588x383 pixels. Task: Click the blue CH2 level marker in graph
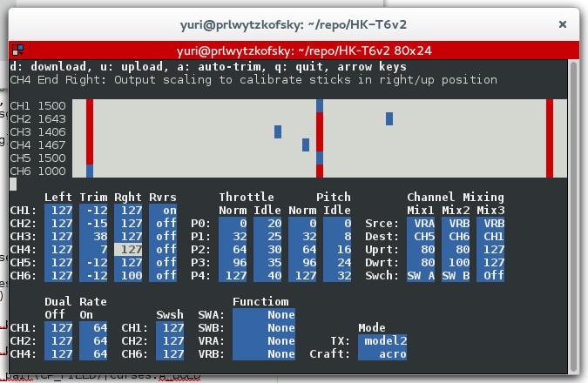point(389,118)
